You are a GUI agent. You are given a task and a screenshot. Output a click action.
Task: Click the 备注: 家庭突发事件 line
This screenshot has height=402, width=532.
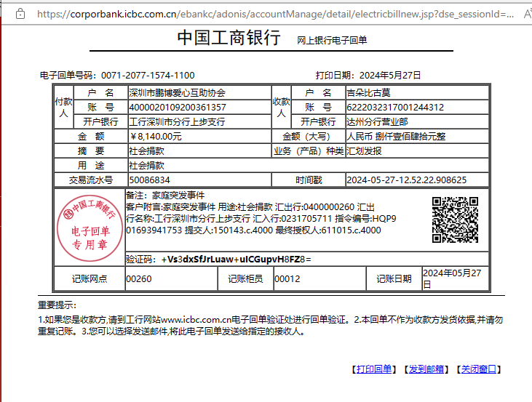(165, 196)
